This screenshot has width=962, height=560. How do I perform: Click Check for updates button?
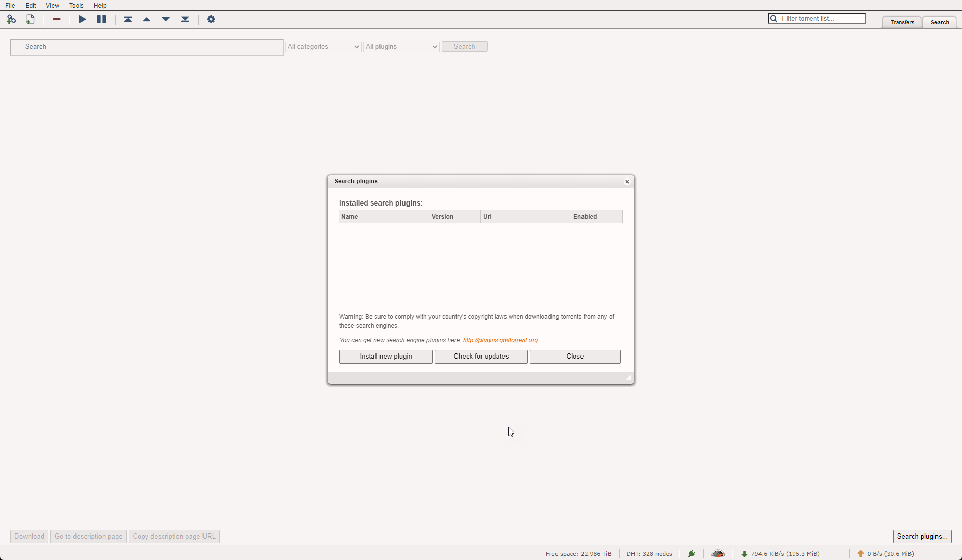coord(481,357)
